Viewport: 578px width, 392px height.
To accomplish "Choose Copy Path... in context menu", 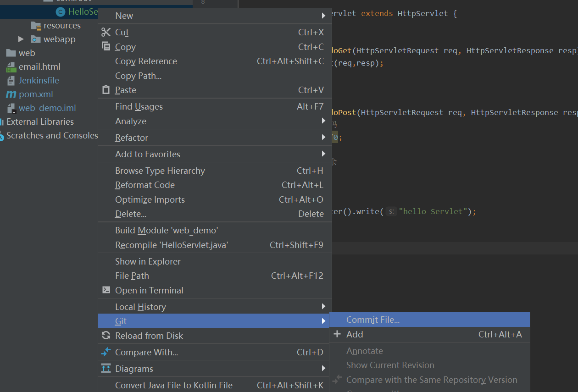I will pyautogui.click(x=215, y=76).
